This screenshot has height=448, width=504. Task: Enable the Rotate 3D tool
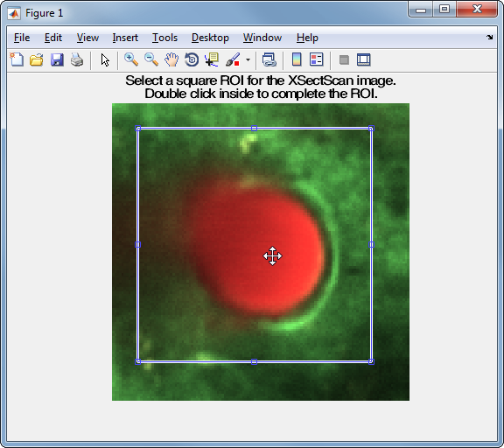192,60
